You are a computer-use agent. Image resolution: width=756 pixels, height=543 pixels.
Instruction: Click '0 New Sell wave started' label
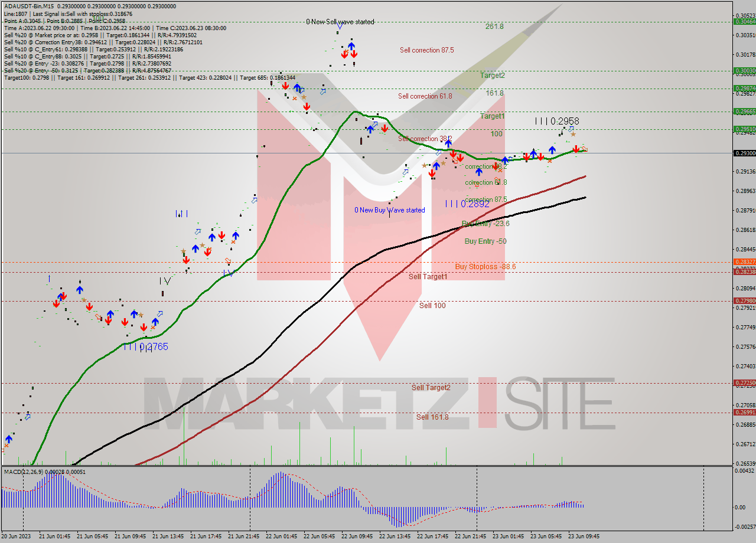point(340,22)
